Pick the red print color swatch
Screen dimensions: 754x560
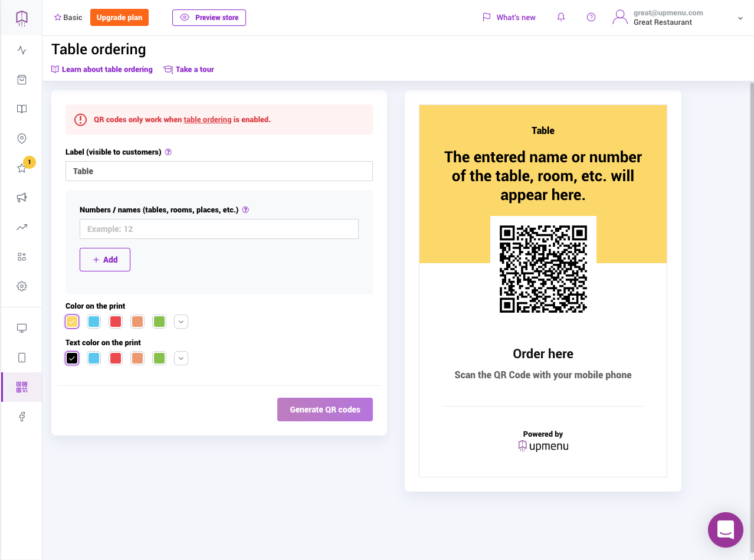point(116,322)
